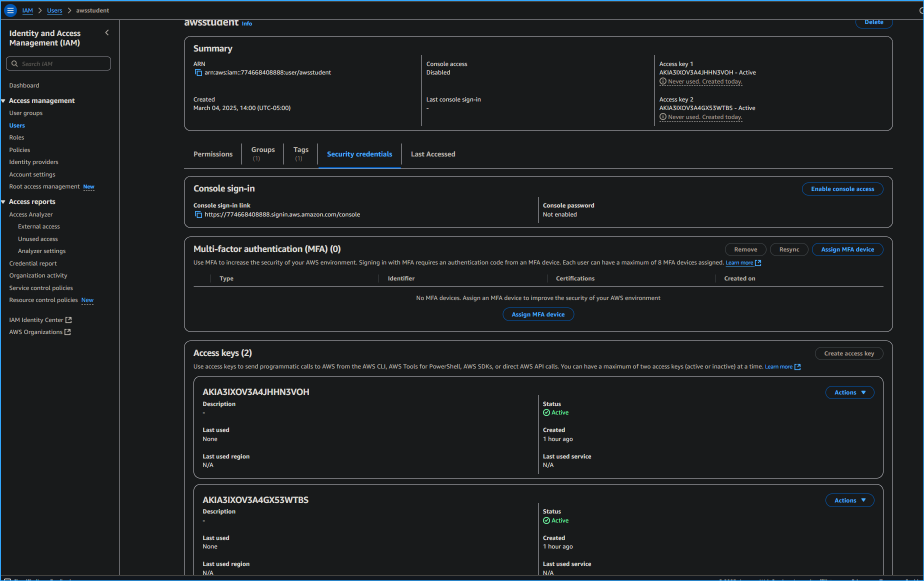Open the navigation hamburger menu
The width and height of the screenshot is (924, 581).
click(10, 10)
